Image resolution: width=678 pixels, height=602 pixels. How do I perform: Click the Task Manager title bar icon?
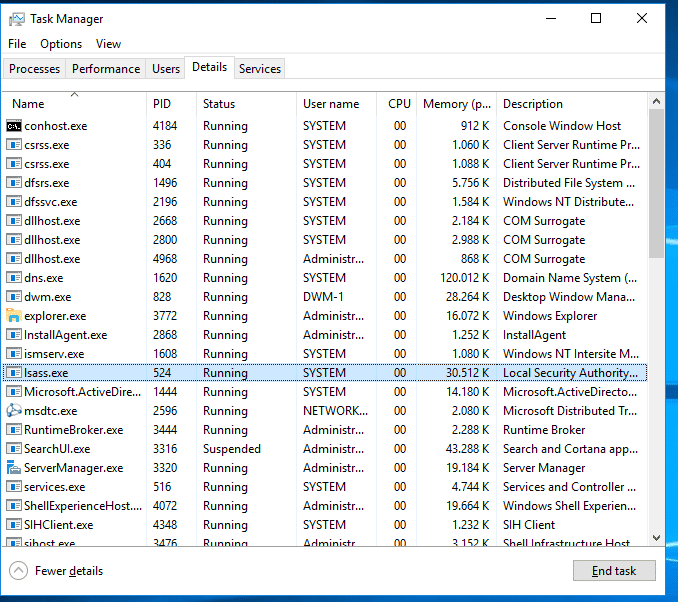coord(16,19)
